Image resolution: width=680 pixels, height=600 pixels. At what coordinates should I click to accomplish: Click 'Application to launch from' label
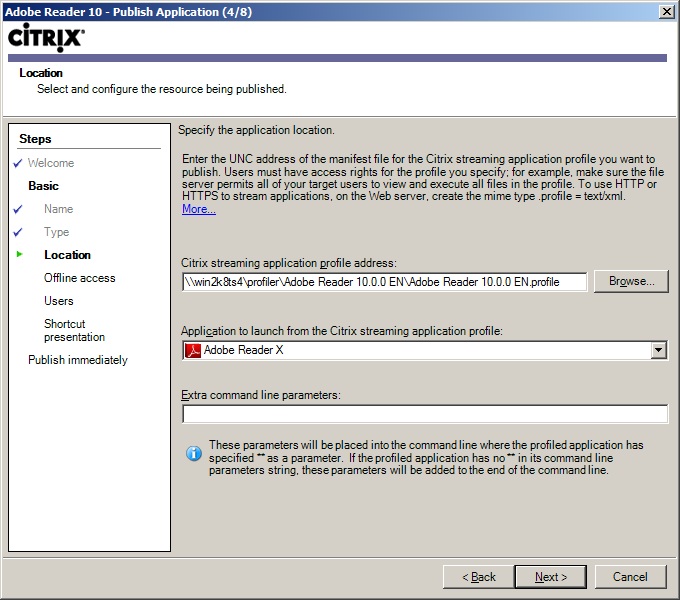point(342,331)
